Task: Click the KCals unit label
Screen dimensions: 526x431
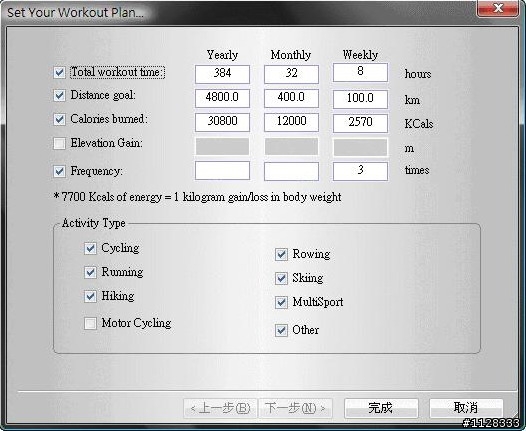Action: pyautogui.click(x=419, y=124)
